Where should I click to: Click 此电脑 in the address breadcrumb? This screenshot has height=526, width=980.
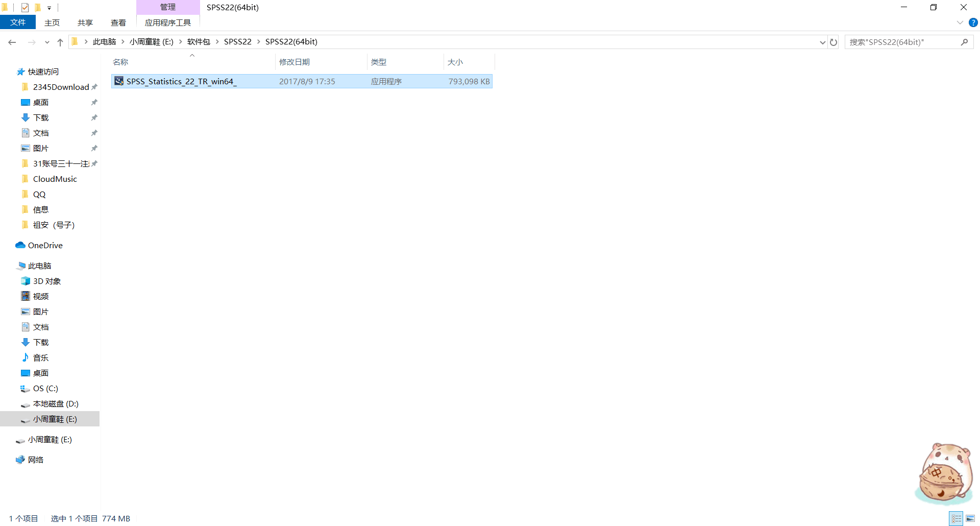point(105,42)
